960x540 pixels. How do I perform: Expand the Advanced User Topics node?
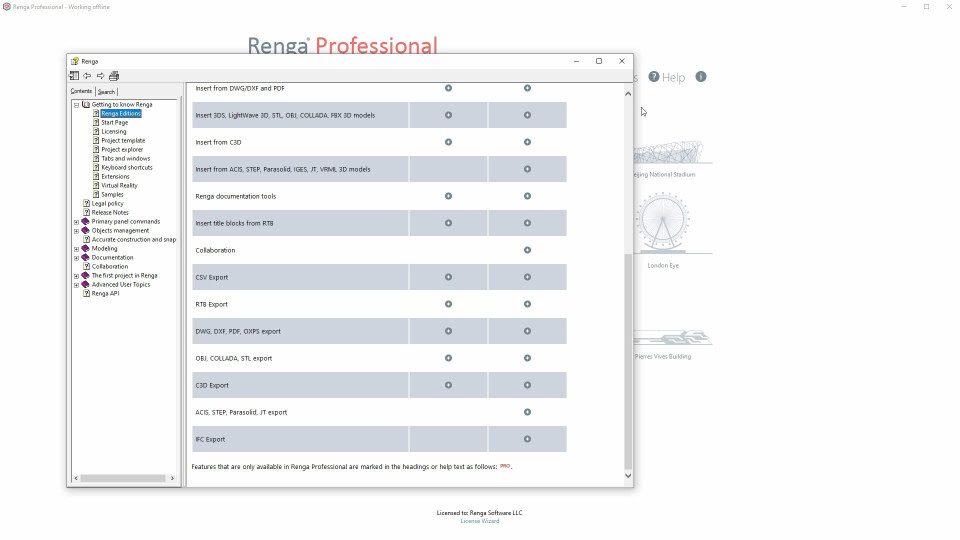point(76,285)
